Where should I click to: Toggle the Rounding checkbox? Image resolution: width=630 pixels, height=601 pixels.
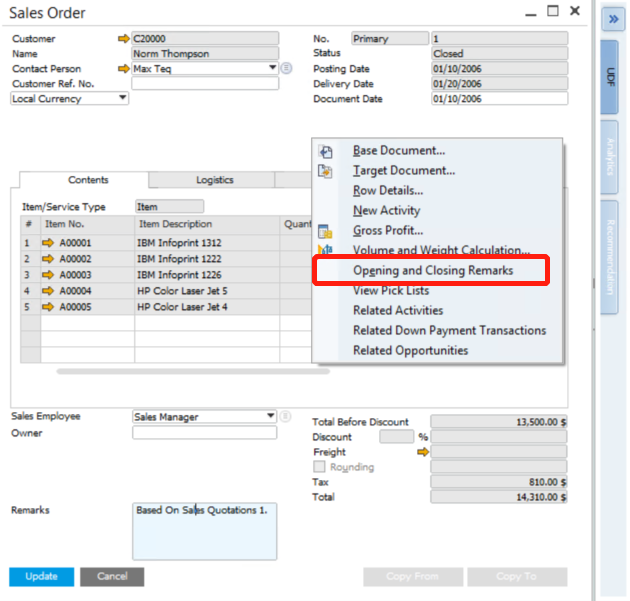[x=320, y=467]
